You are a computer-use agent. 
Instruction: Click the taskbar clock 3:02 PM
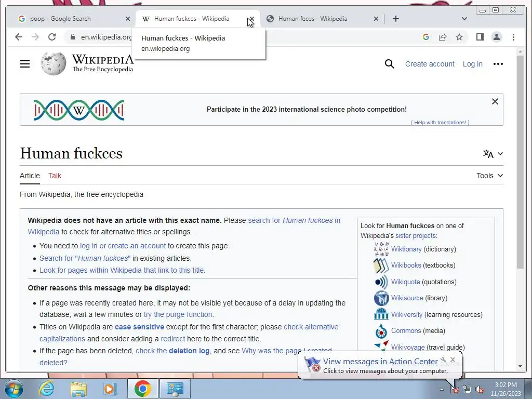(506, 389)
